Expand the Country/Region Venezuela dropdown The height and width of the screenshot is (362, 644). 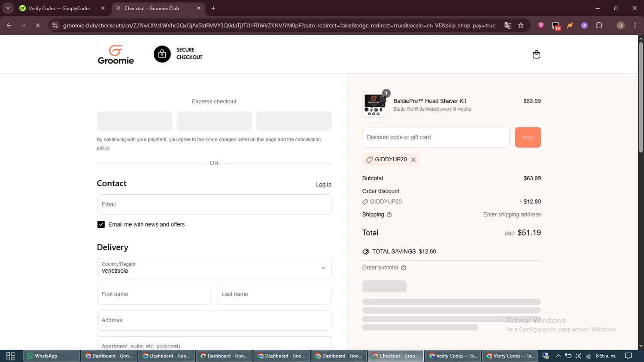click(x=214, y=268)
